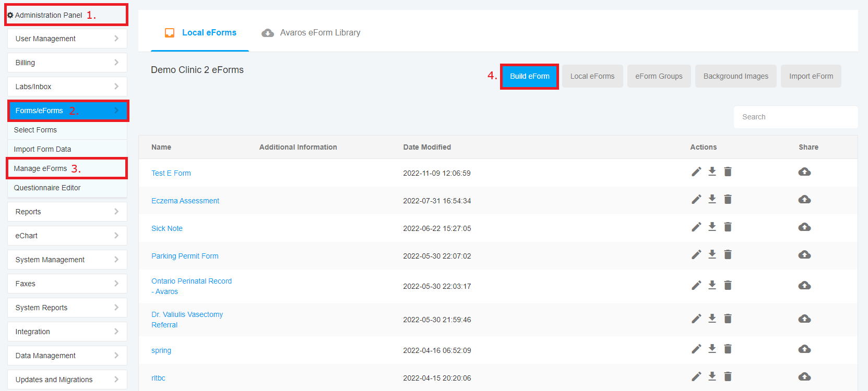The width and height of the screenshot is (868, 391).
Task: Open the rltbc eForm link
Action: (158, 378)
